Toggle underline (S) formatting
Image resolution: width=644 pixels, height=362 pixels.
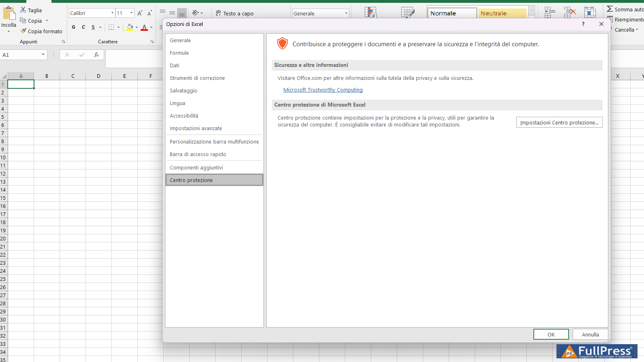93,27
